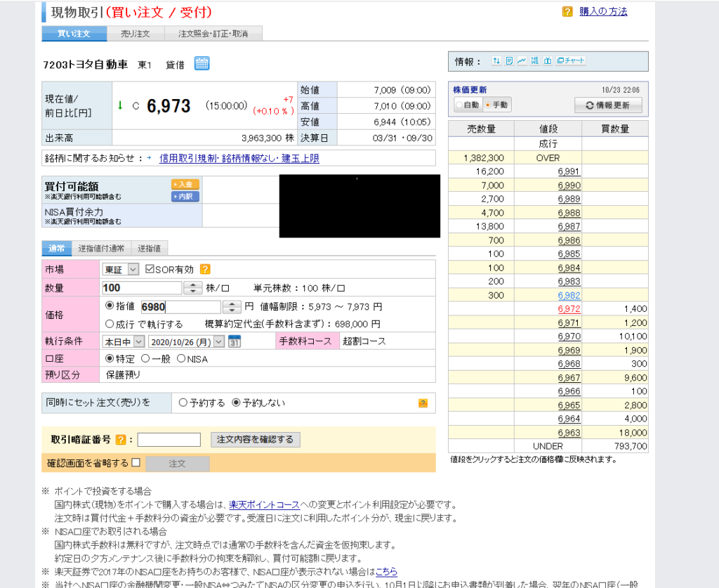Select 成行 market order radio

pos(110,324)
